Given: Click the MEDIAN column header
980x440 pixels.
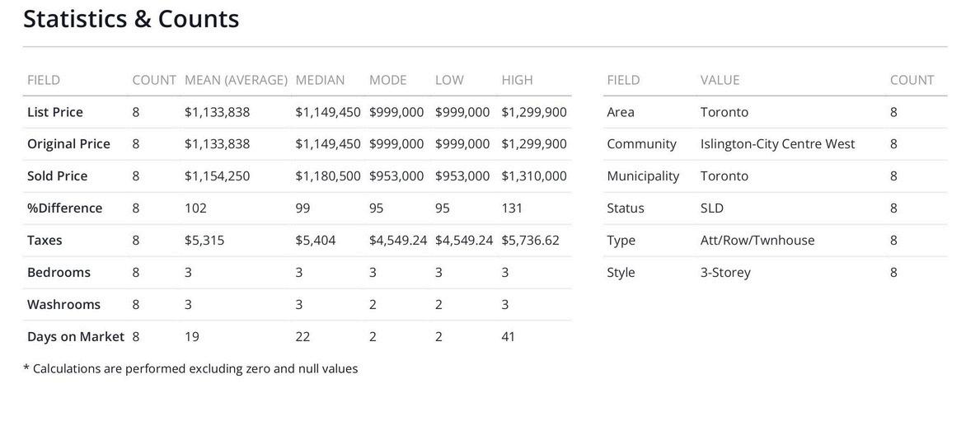Looking at the screenshot, I should [x=320, y=80].
